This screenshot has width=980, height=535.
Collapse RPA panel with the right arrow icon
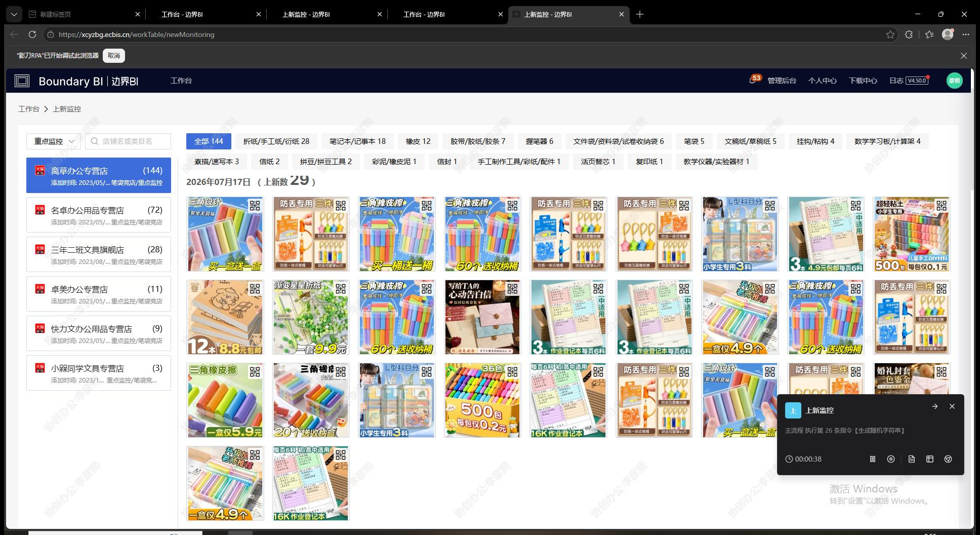935,406
